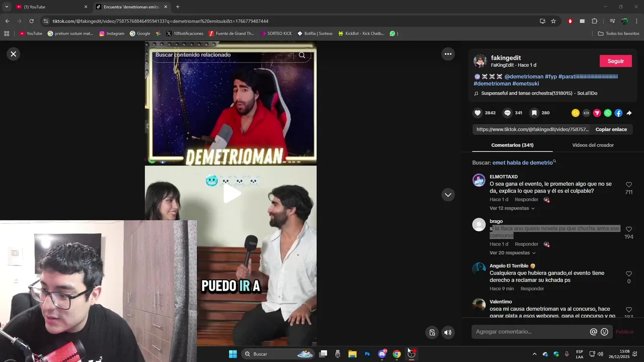644x362 pixels.
Task: Like brago's comment heart
Action: pyautogui.click(x=628, y=229)
